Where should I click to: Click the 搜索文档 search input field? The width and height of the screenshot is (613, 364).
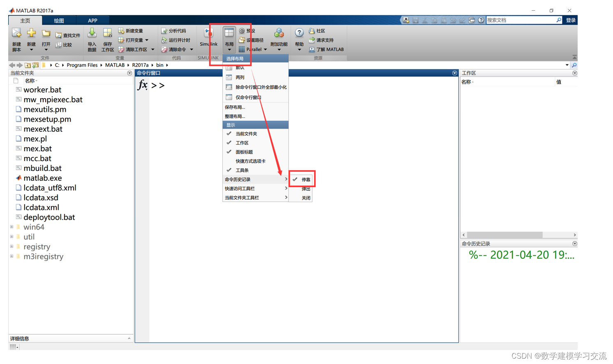[520, 20]
